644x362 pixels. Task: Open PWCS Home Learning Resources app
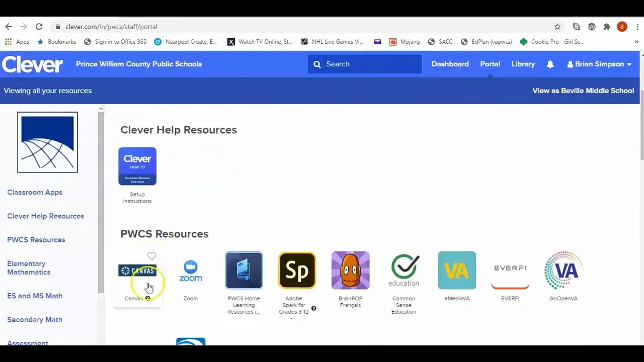click(244, 270)
